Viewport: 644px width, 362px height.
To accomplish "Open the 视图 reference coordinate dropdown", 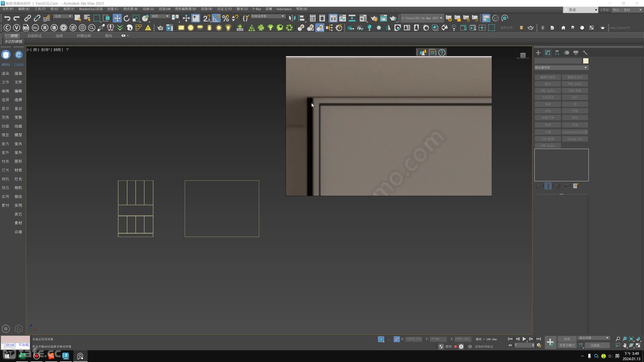I will (x=160, y=16).
